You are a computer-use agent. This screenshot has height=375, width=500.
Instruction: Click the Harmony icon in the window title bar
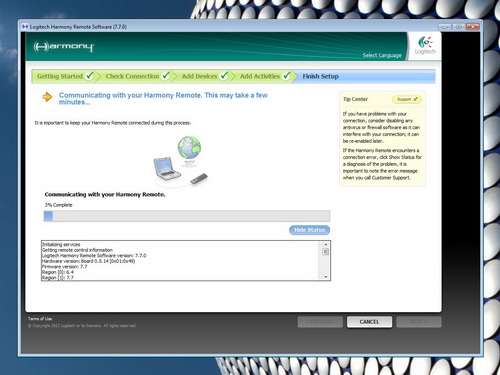pyautogui.click(x=25, y=27)
